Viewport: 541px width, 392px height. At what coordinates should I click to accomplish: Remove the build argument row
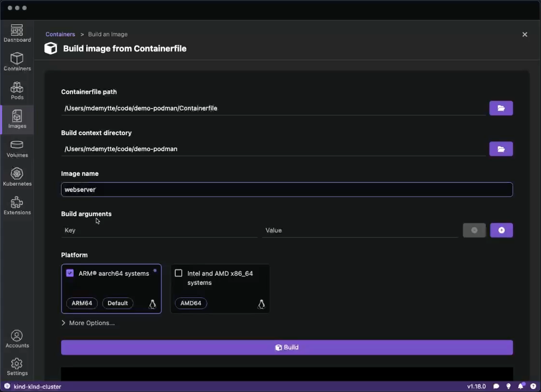coord(474,230)
